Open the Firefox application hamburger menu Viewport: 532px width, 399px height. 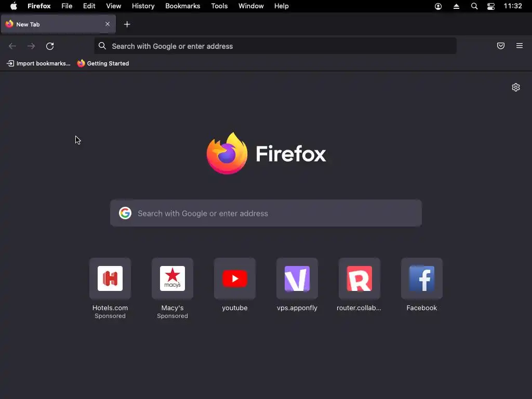520,46
